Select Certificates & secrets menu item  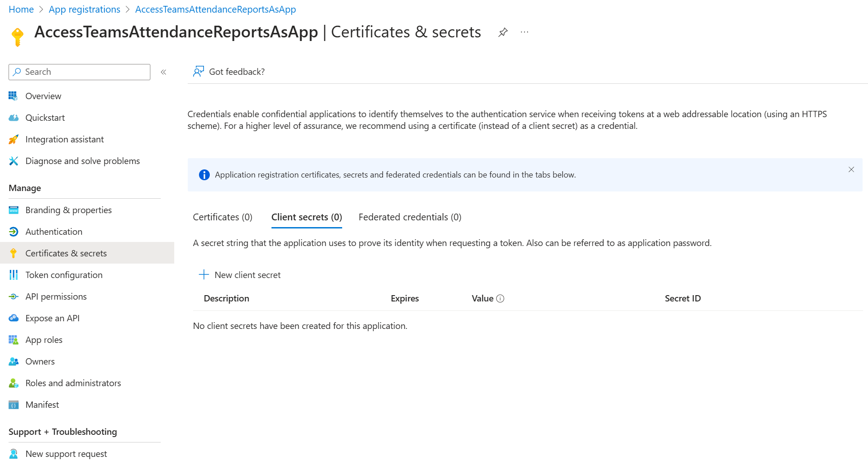(x=87, y=253)
